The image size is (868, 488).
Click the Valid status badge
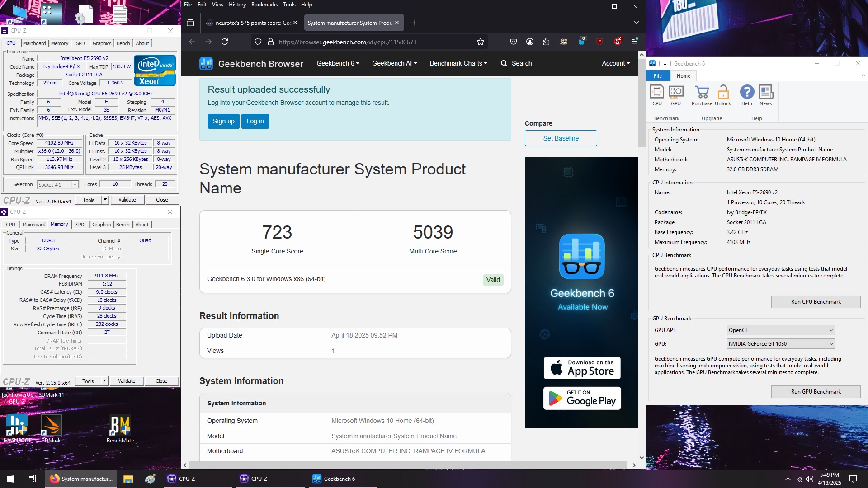pyautogui.click(x=493, y=280)
